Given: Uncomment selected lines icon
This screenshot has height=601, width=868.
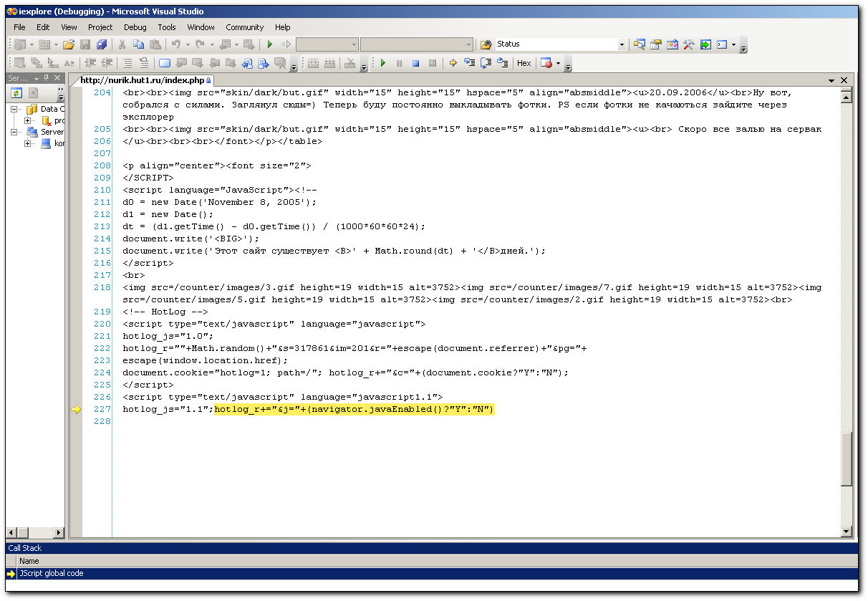Looking at the screenshot, I should 144,63.
